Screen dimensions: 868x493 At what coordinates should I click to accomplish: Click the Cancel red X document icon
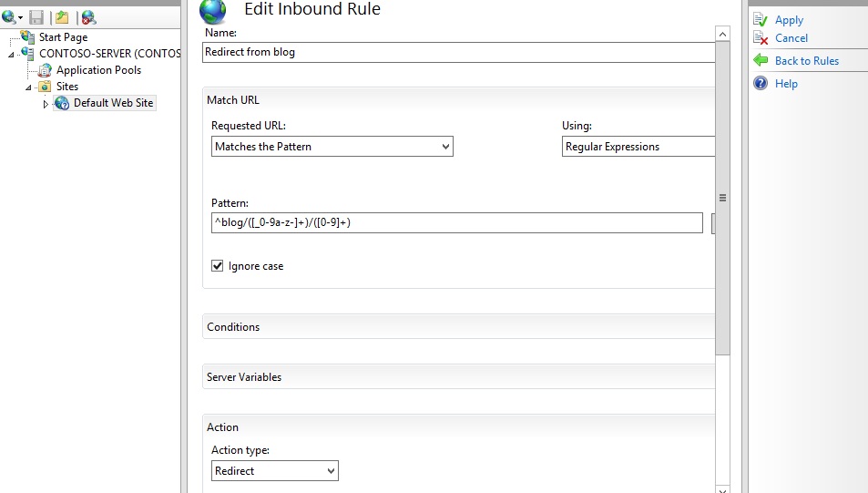point(761,38)
